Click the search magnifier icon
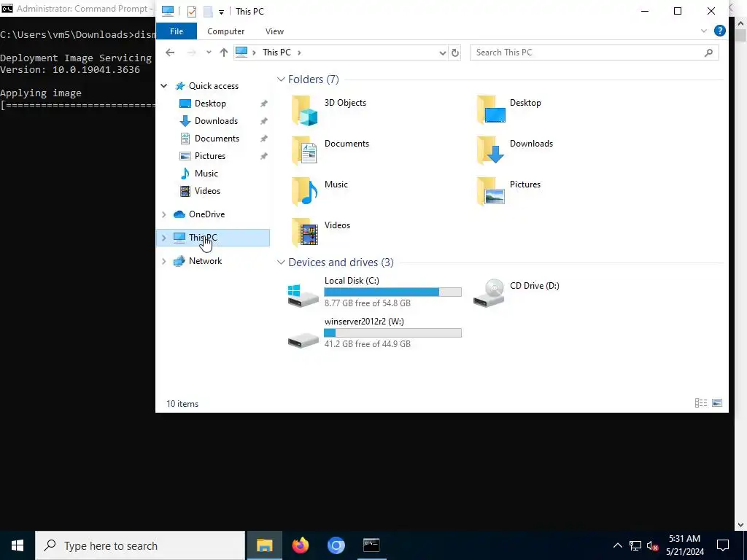 (709, 52)
